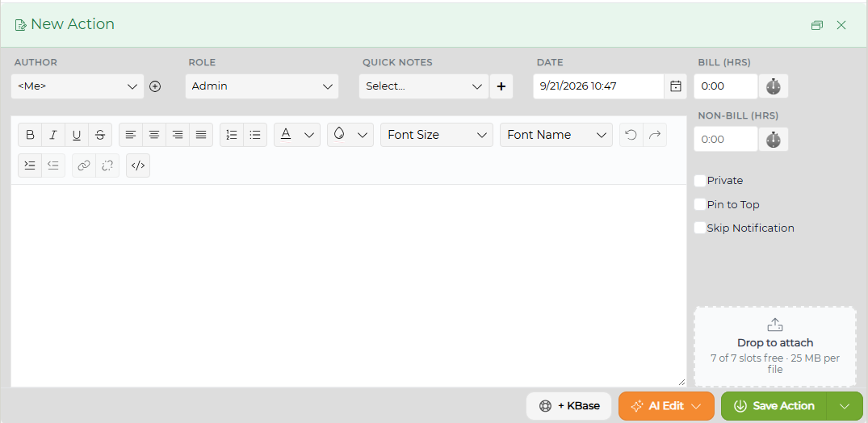Open the Role dropdown showing Admin
The height and width of the screenshot is (423, 868).
262,86
